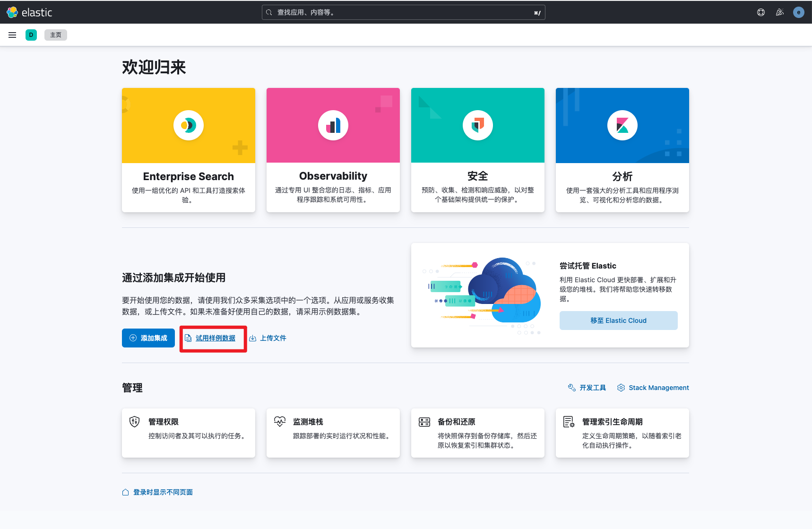This screenshot has height=529, width=812.
Task: Open the Stack Management link
Action: [659, 388]
